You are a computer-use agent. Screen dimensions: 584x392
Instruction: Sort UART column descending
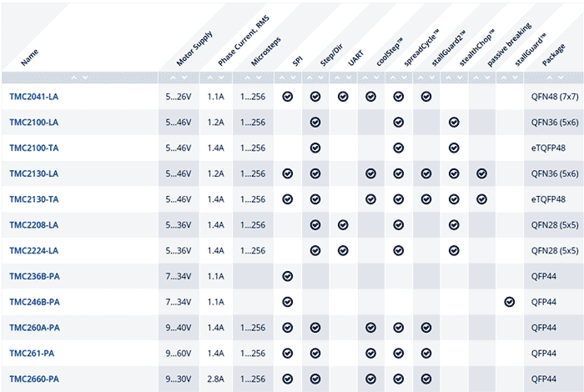[349, 78]
